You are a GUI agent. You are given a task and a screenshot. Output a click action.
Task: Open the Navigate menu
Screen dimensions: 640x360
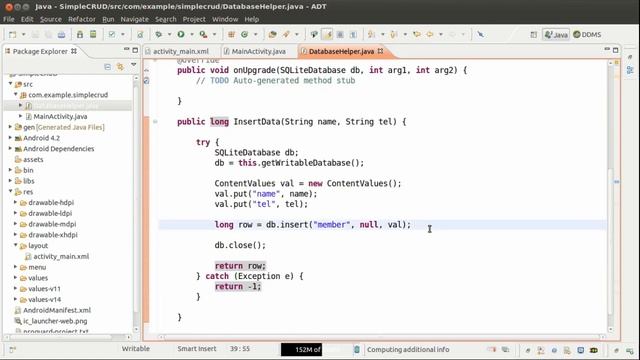click(x=134, y=19)
